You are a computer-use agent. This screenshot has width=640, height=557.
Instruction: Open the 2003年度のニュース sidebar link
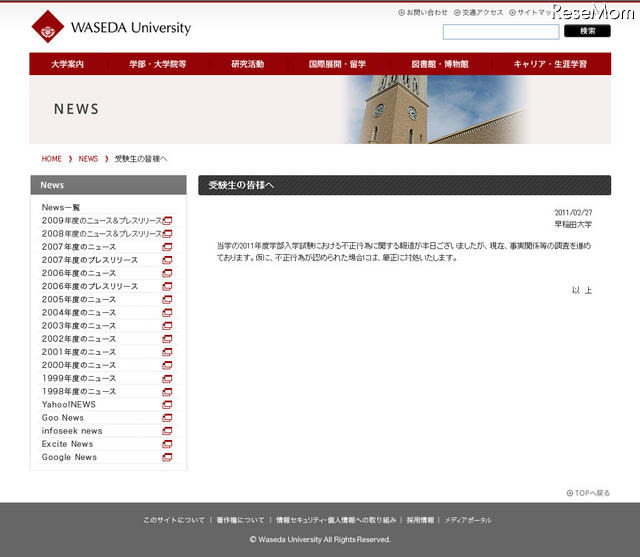pyautogui.click(x=79, y=326)
